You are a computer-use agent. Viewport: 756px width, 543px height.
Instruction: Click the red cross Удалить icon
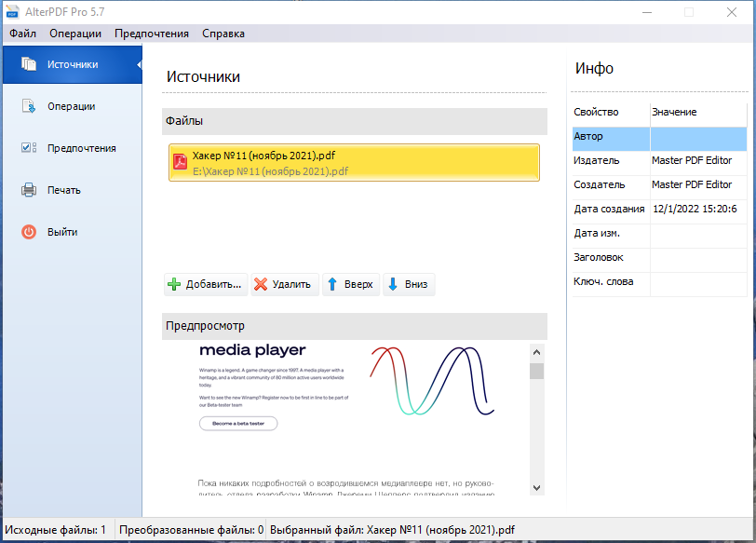(x=261, y=284)
